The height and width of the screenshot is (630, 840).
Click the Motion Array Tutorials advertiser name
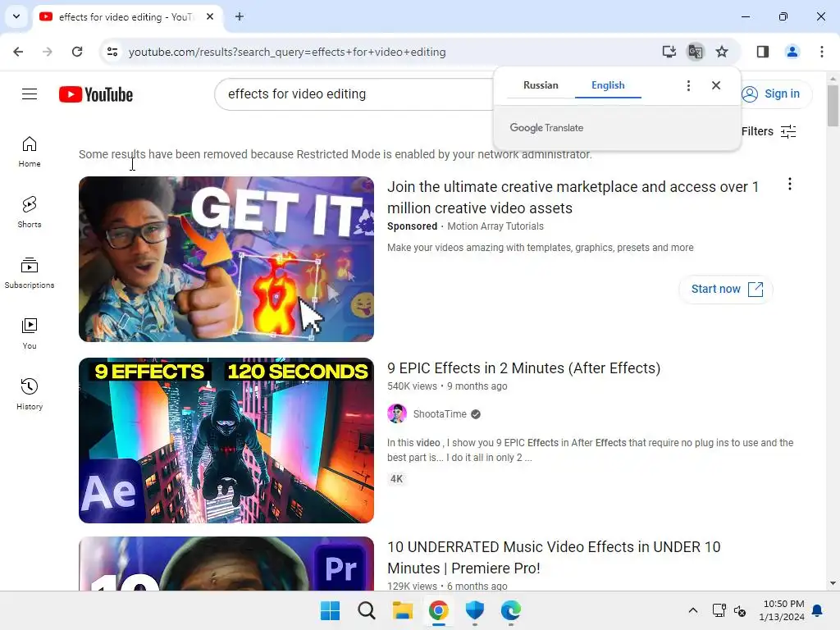pos(495,226)
